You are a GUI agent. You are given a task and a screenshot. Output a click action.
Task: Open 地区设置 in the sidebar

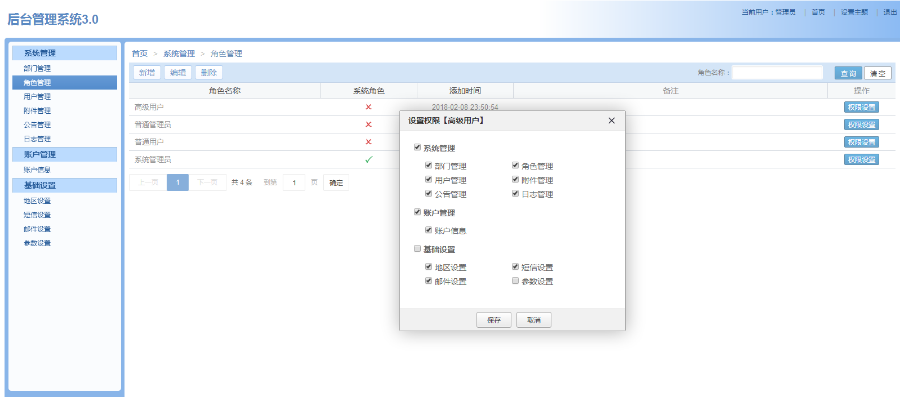tap(37, 201)
